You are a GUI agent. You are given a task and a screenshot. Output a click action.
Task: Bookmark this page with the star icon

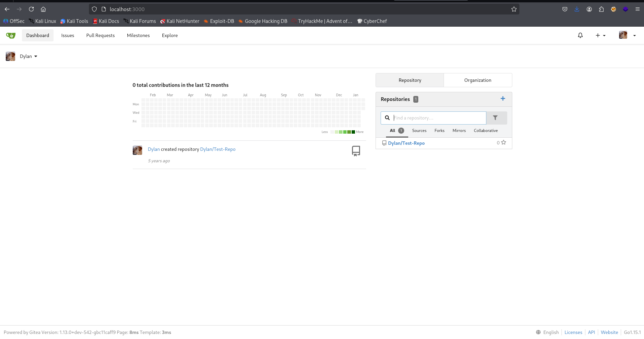pos(514,9)
